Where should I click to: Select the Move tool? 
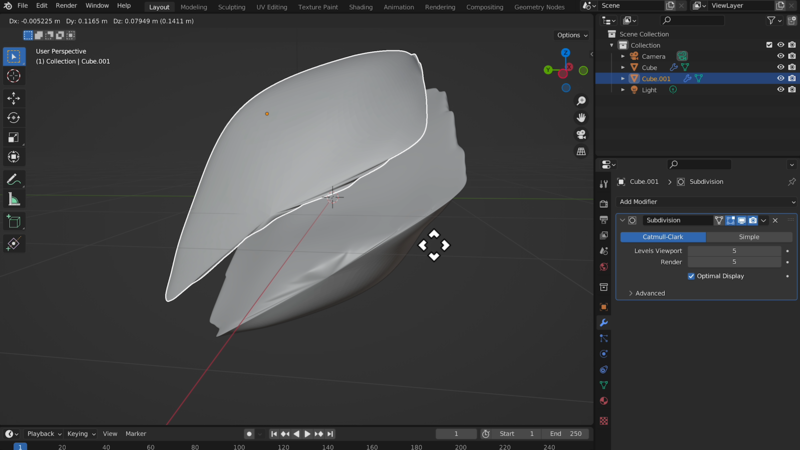(14, 98)
